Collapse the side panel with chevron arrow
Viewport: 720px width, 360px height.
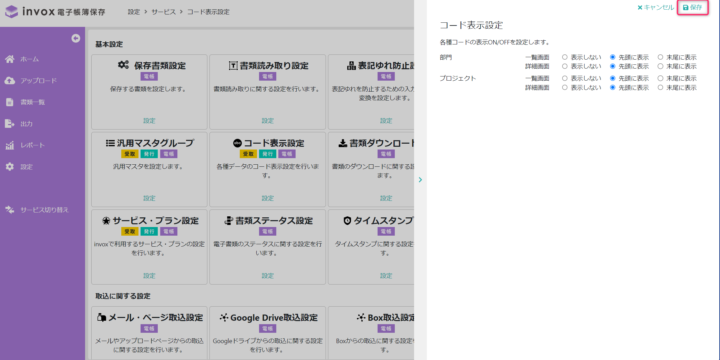tap(420, 180)
